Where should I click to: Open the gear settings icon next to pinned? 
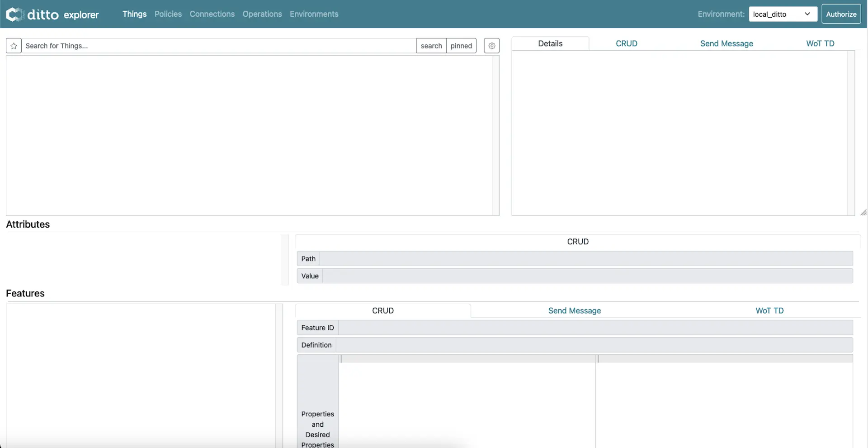click(492, 46)
